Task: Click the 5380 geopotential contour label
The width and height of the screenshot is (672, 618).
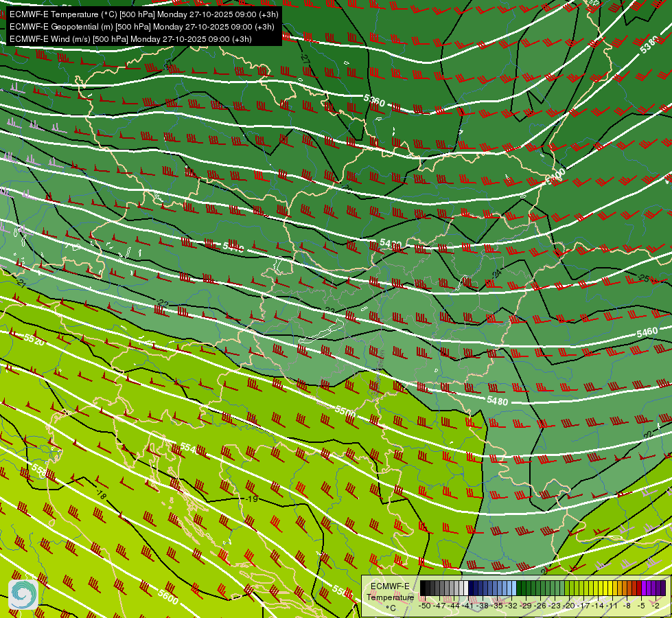Action: click(649, 45)
